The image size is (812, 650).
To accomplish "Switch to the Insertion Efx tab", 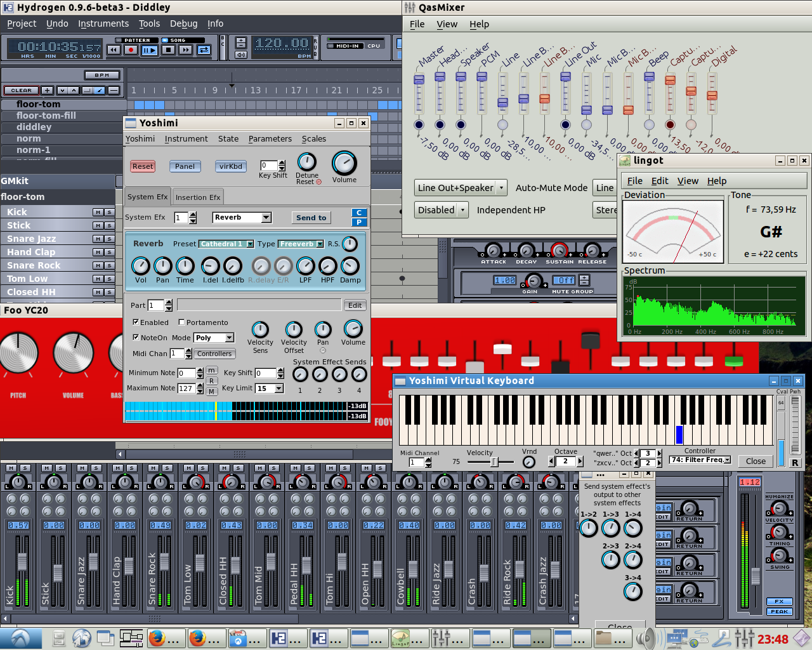I will pos(198,197).
